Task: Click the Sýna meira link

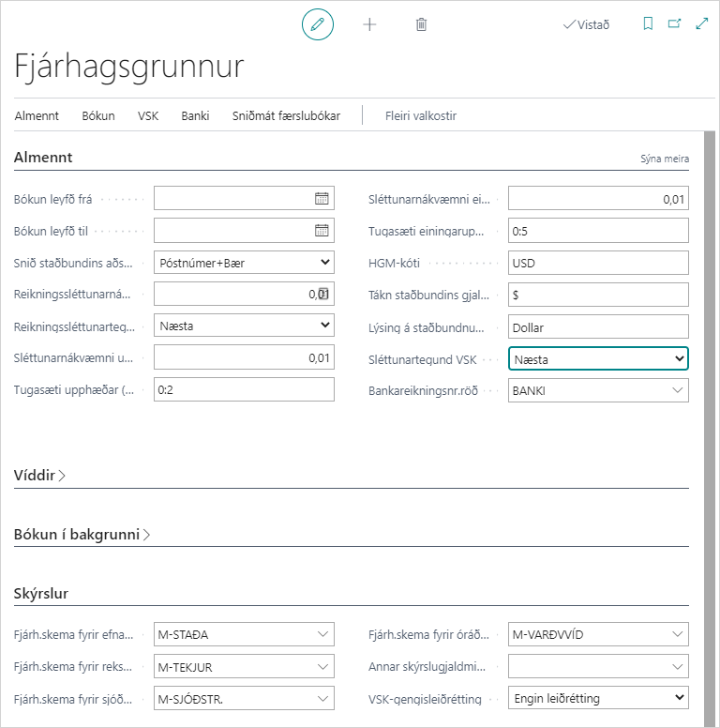Action: (x=665, y=159)
